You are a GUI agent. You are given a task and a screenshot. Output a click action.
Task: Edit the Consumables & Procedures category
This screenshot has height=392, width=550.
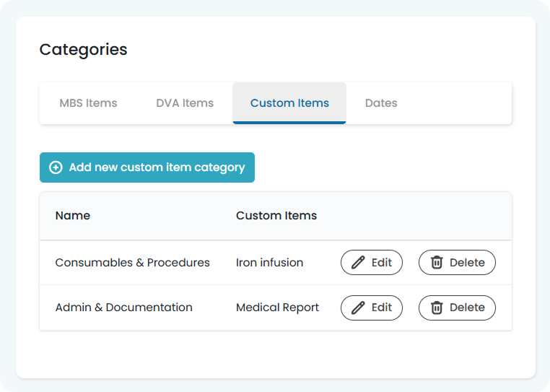point(372,263)
